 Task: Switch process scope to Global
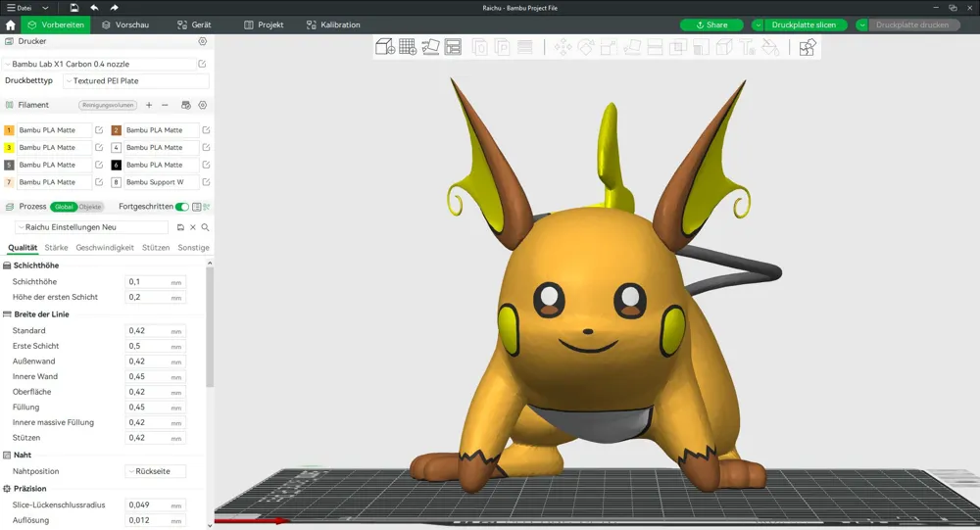[64, 207]
